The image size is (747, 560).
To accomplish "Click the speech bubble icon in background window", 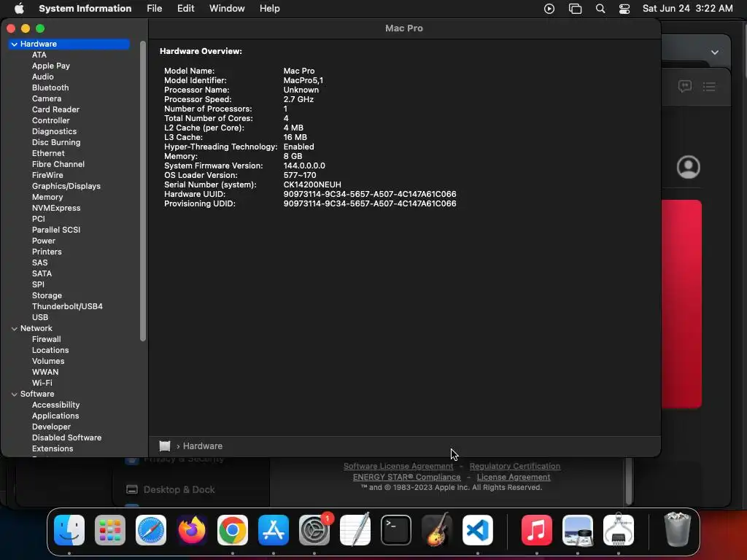I will click(x=684, y=86).
